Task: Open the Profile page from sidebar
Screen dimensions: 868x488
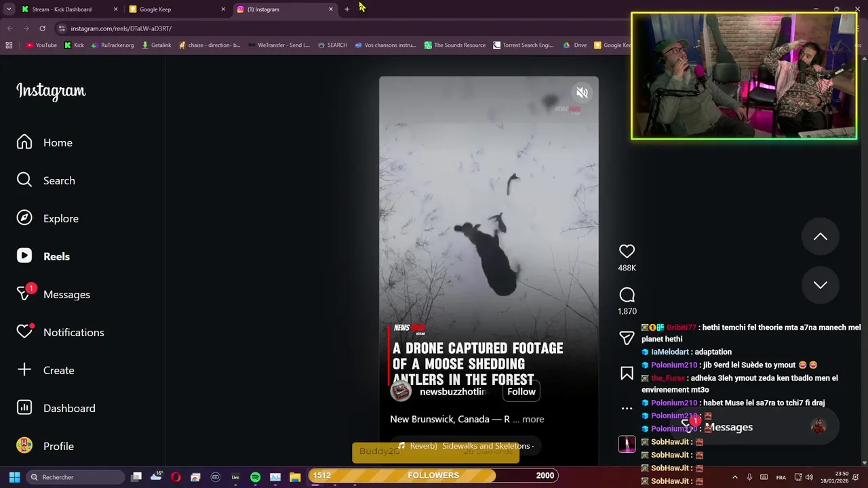Action: coord(45,446)
